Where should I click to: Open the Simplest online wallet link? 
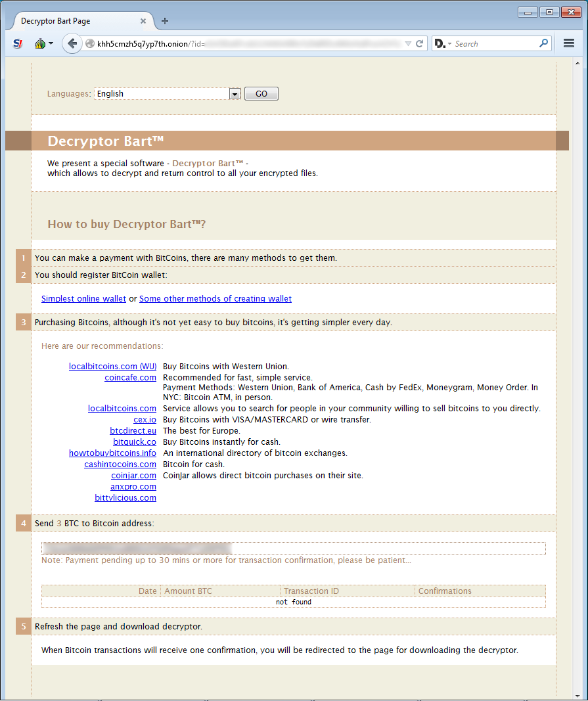tap(83, 299)
